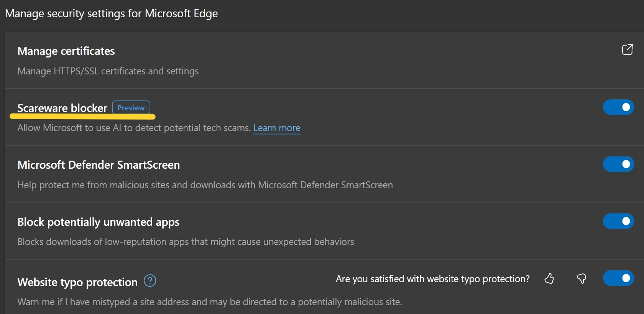The image size is (644, 314).
Task: Click 'Are you satisfied with website typo protection?' text
Action: 433,279
